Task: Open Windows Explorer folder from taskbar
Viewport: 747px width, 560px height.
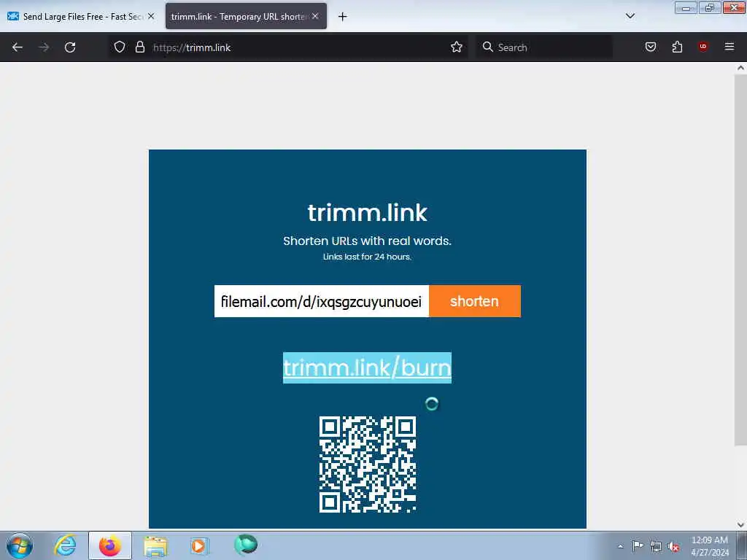Action: pos(155,545)
